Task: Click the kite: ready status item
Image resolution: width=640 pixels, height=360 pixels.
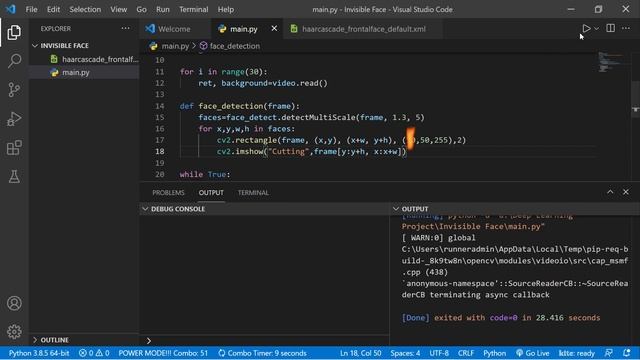Action: [577, 353]
